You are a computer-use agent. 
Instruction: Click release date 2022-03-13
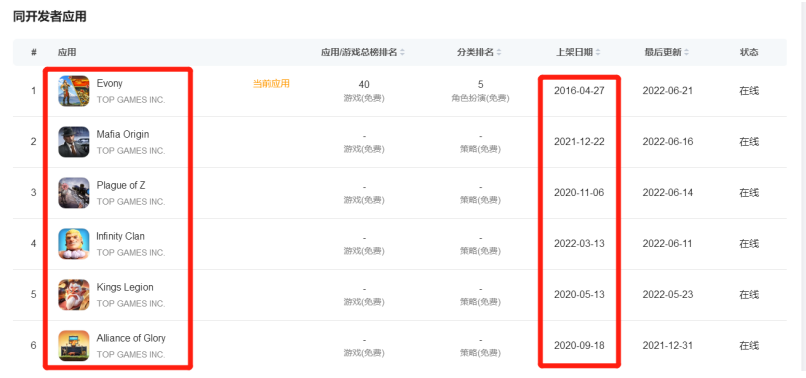579,243
